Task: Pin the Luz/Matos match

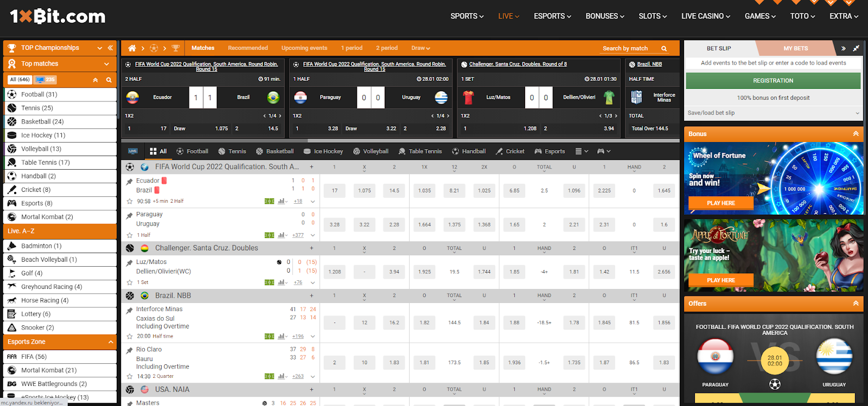Action: tap(129, 263)
